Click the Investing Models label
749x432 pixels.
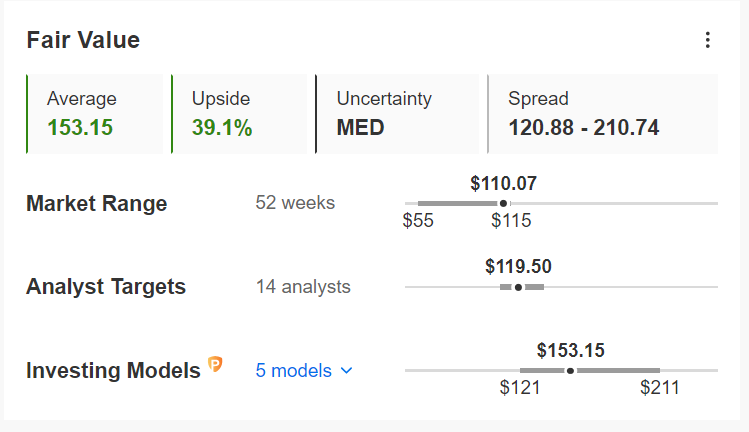point(113,371)
